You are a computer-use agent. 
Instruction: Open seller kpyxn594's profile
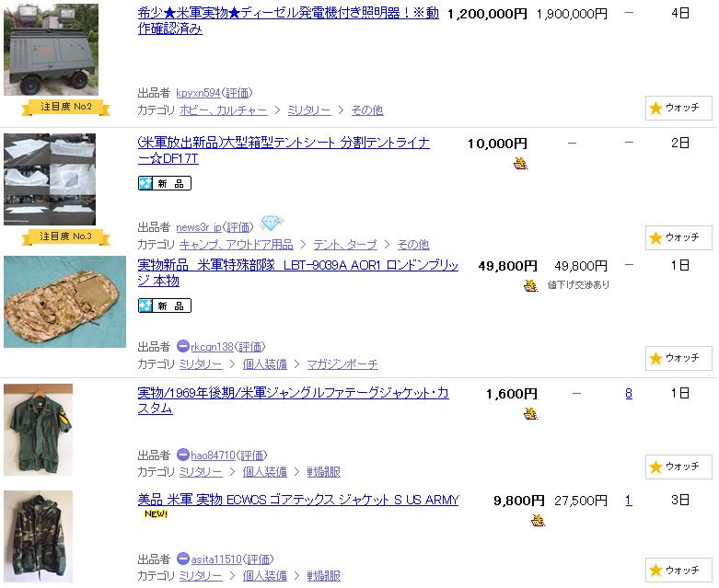[x=198, y=93]
